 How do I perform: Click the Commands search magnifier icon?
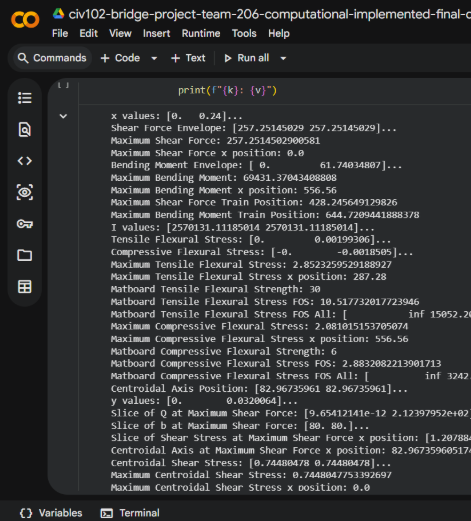tap(23, 58)
